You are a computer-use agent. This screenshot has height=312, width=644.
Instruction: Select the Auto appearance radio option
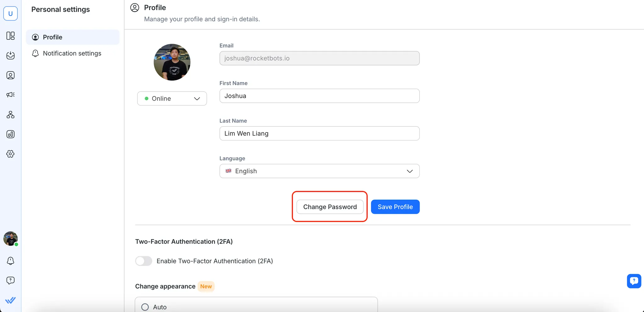145,307
